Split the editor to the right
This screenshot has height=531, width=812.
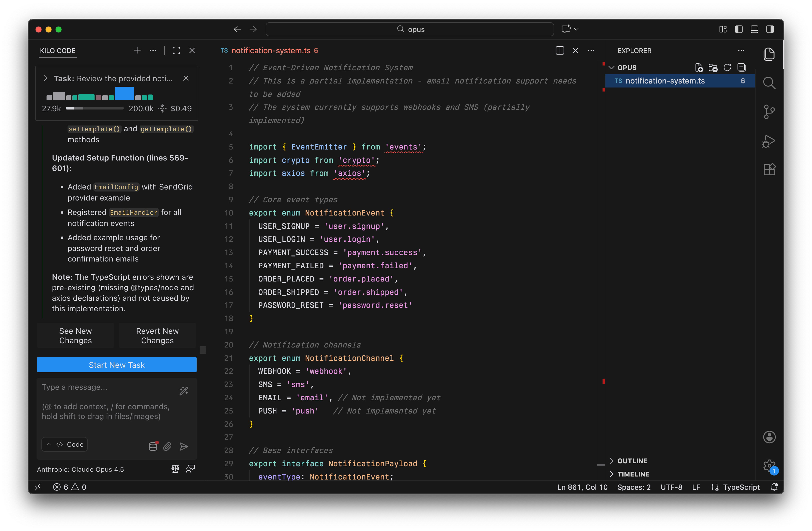[560, 50]
